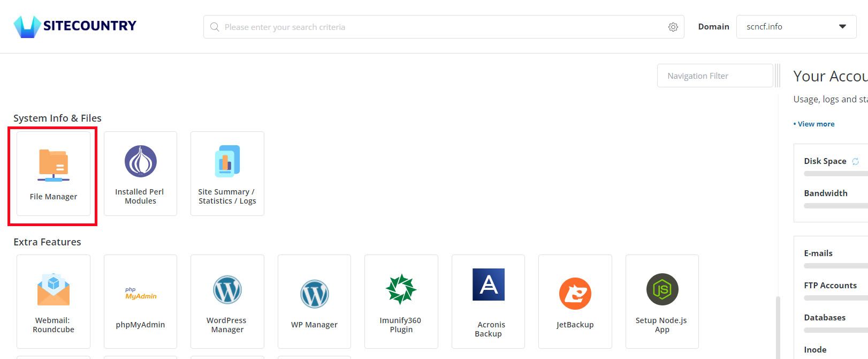Image resolution: width=868 pixels, height=359 pixels.
Task: Open Site Summary / Statistics / Logs icon
Action: pos(227,161)
